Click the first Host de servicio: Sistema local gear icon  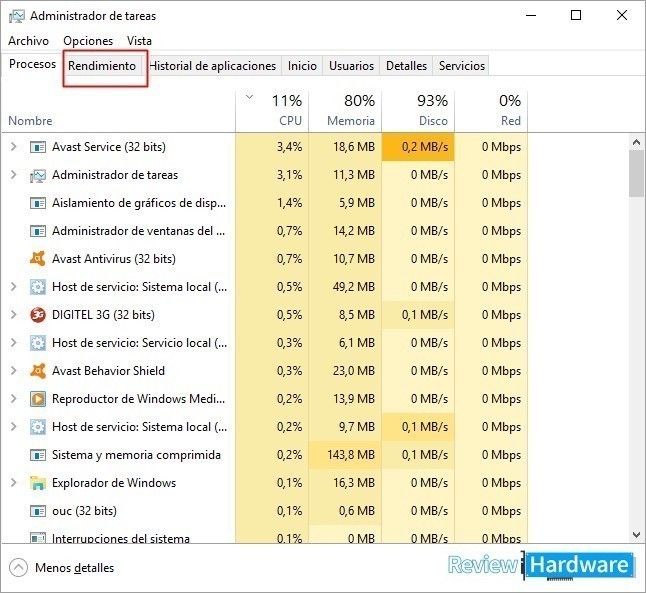tap(38, 287)
